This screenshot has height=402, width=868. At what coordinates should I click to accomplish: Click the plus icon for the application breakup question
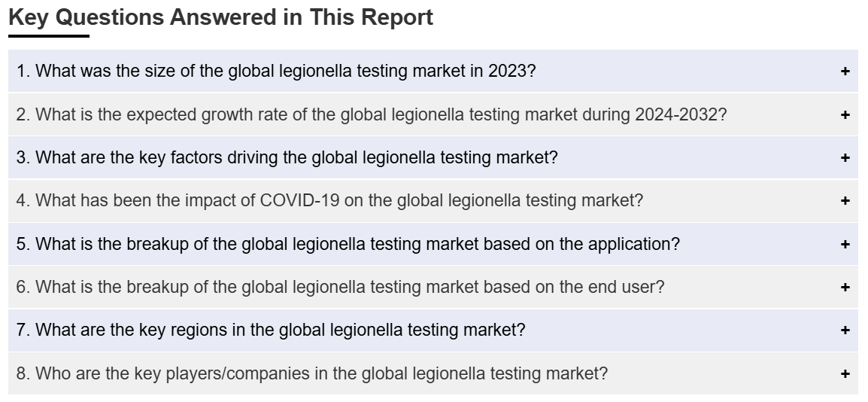tap(845, 244)
